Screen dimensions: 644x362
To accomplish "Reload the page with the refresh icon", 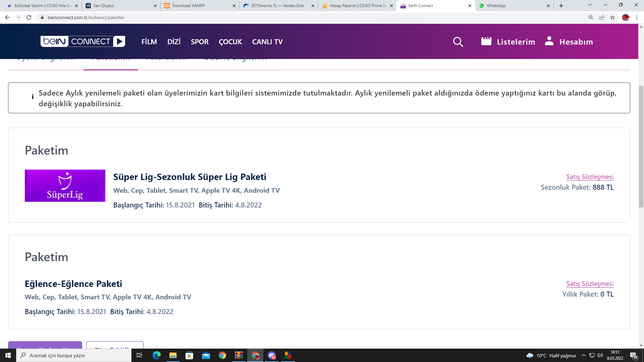I will (29, 17).
